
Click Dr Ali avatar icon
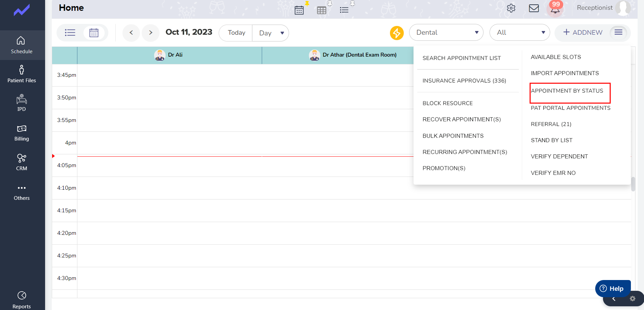(x=160, y=55)
